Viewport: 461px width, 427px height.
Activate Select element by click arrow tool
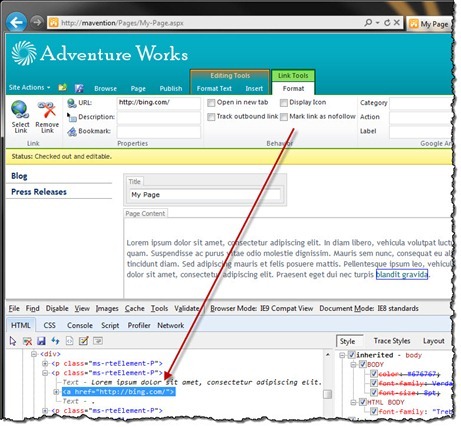(x=13, y=341)
